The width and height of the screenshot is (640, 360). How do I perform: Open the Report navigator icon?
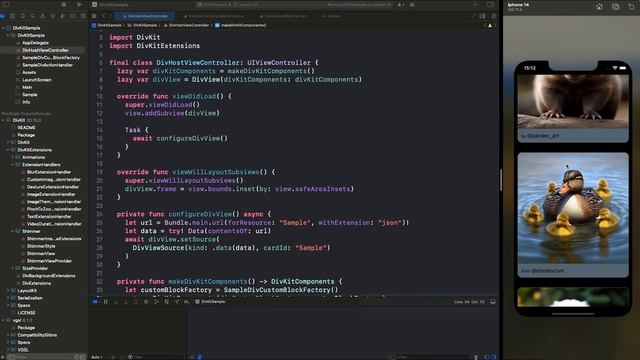pos(83,16)
